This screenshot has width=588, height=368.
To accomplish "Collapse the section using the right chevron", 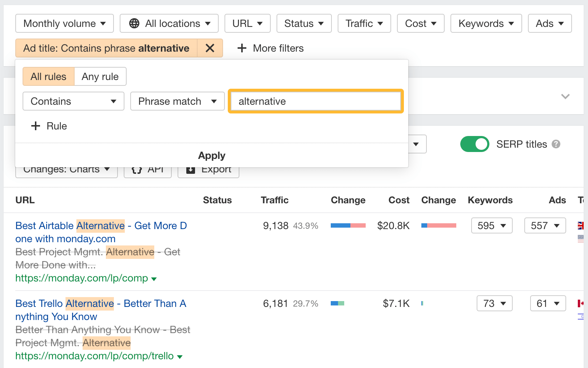I will pyautogui.click(x=565, y=96).
